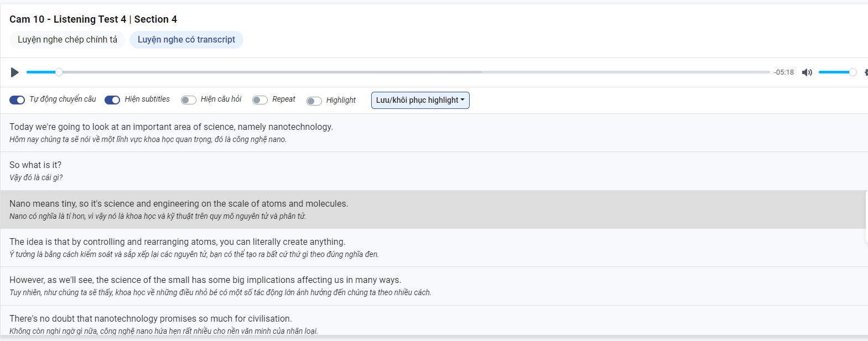Turn off Hiện subtitles switch
Image resolution: width=868 pixels, height=341 pixels.
pos(112,100)
